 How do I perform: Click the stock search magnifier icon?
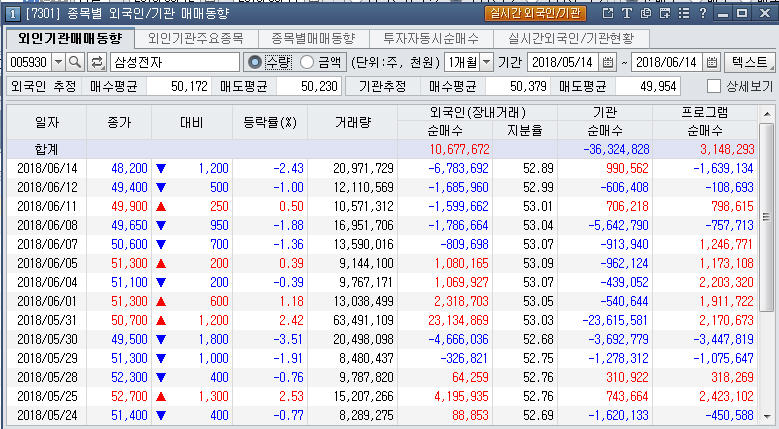pos(74,62)
